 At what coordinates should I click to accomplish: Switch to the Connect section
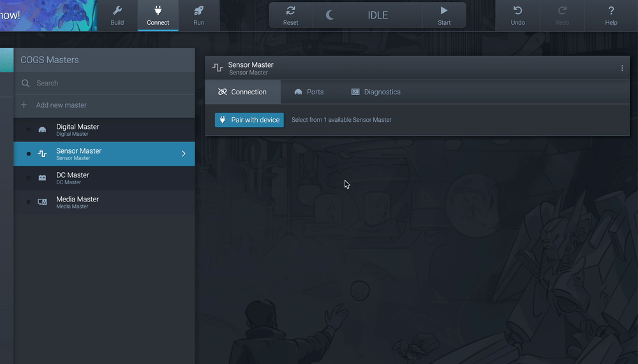click(x=158, y=15)
